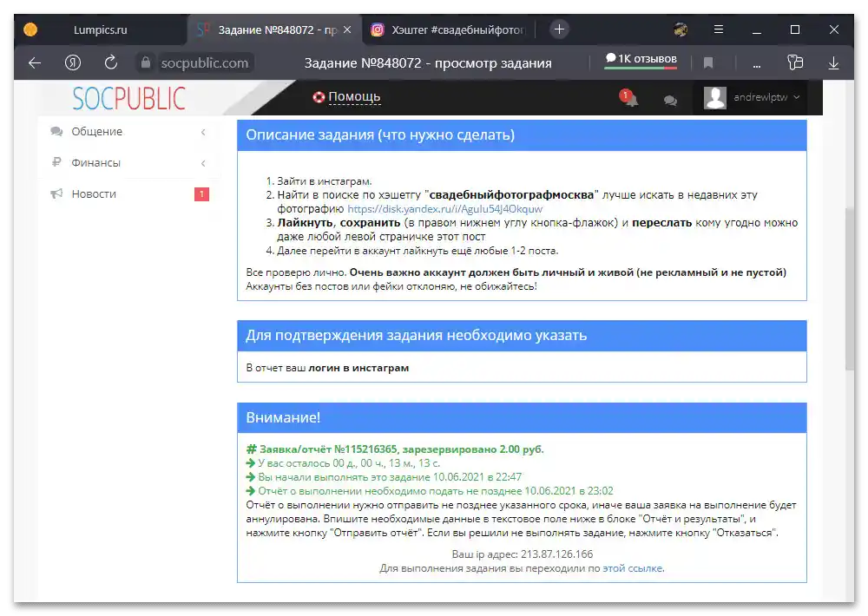The height and width of the screenshot is (616, 868).
Task: Click the Новости megaphone icon
Action: (x=56, y=193)
